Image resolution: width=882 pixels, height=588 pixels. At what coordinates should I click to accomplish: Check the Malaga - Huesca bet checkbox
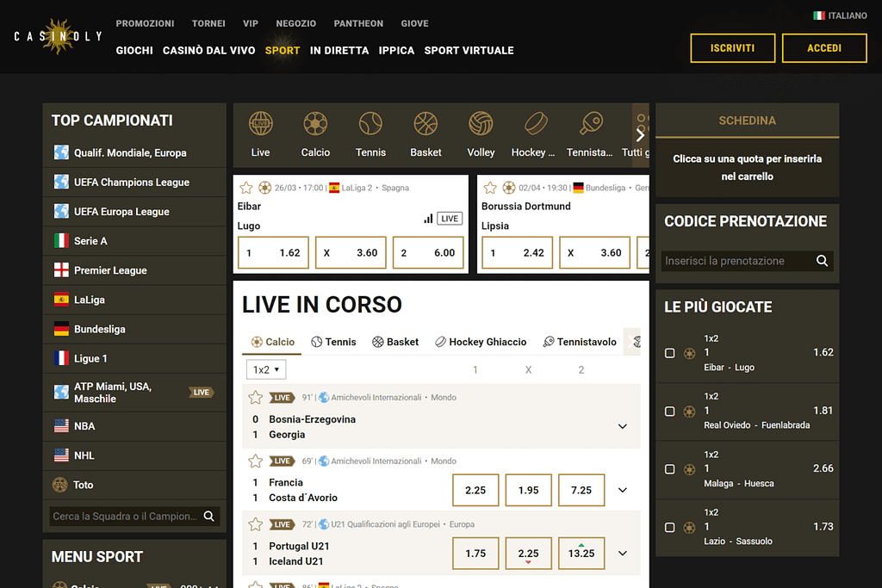[669, 469]
